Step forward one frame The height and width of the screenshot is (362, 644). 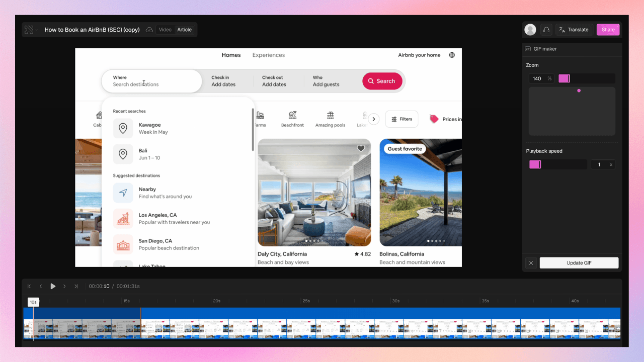(x=64, y=286)
